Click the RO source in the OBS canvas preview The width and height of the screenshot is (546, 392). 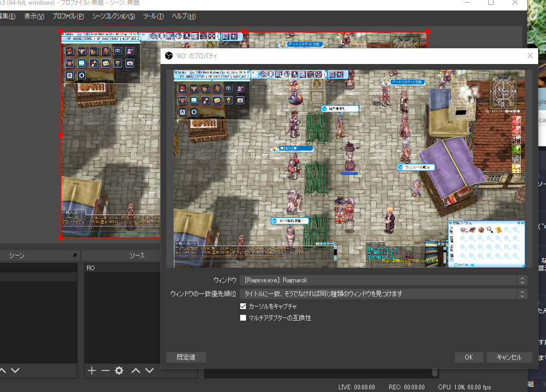click(110, 135)
